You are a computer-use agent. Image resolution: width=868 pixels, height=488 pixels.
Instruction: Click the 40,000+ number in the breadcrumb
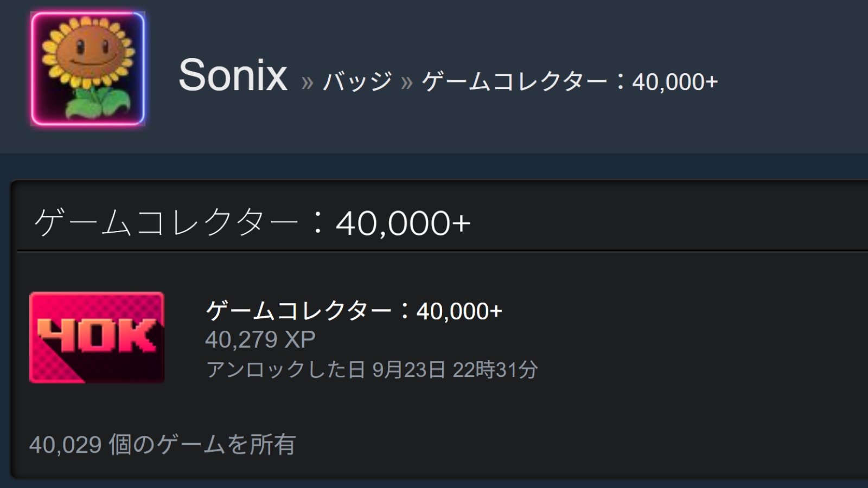675,82
